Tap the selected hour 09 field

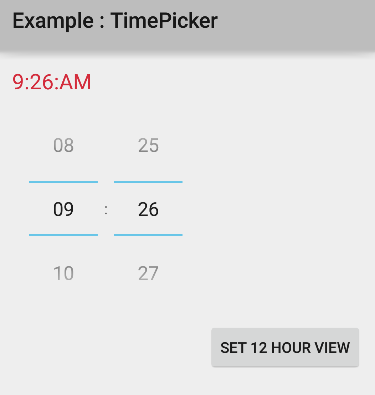63,209
